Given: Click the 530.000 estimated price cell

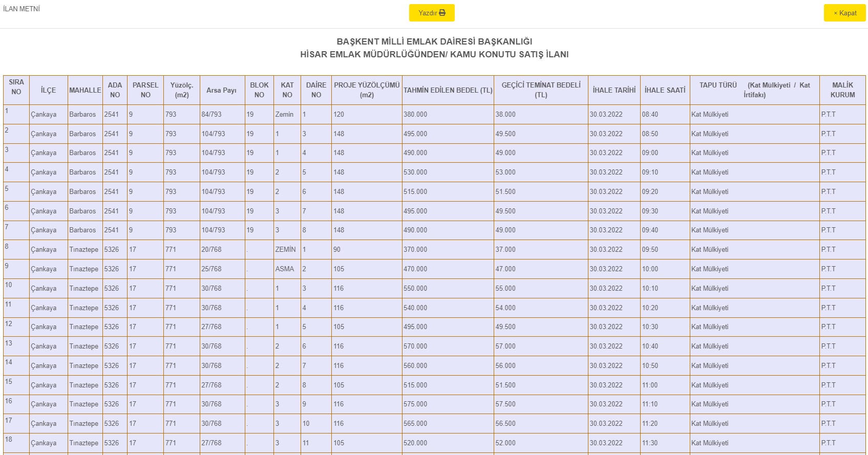Looking at the screenshot, I should tap(448, 172).
